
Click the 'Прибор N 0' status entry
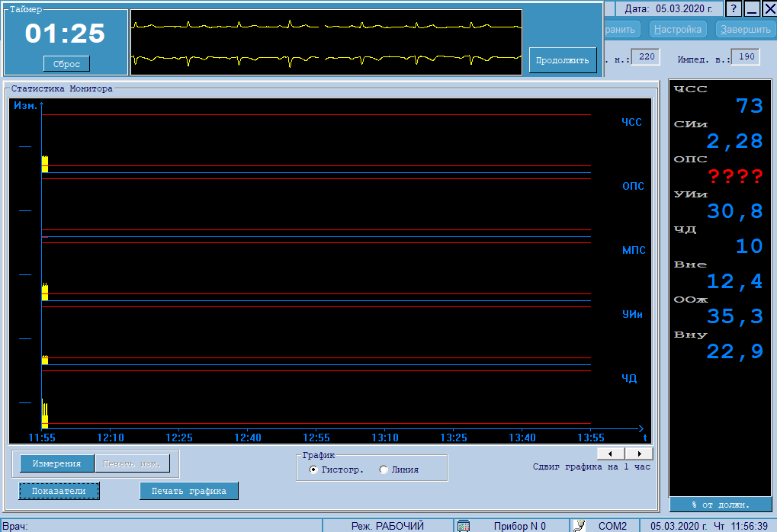click(520, 526)
